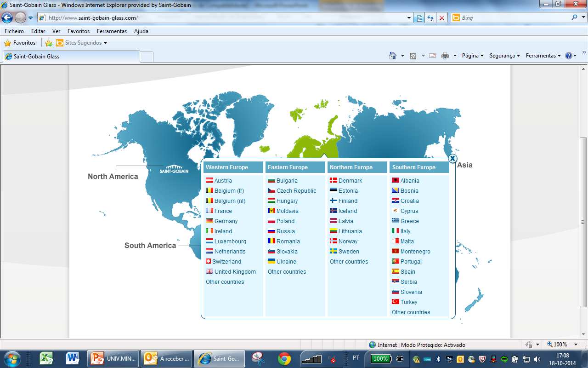Switch to PowerPoint UNIV.MIN taskbar window
The image size is (588, 368).
tap(114, 358)
